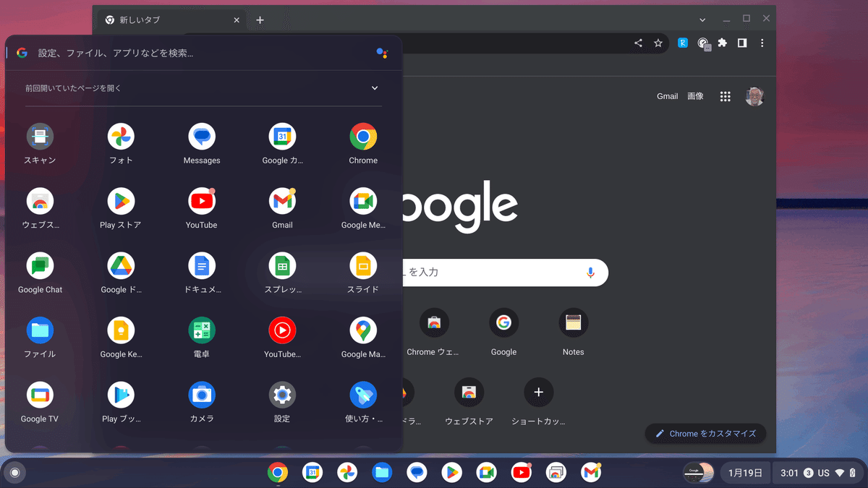The image size is (868, 488).
Task: Open the 1月19日 date calendar button
Action: [745, 473]
